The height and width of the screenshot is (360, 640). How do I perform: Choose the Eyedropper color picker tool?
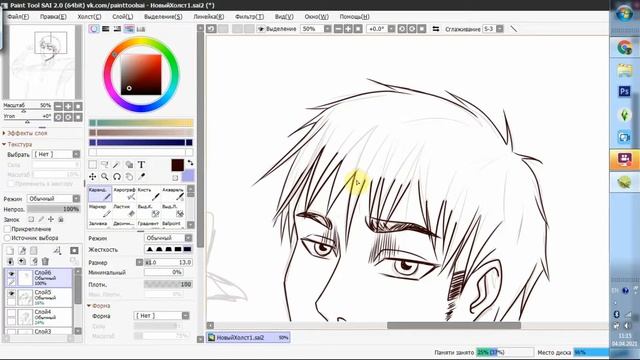coord(141,177)
